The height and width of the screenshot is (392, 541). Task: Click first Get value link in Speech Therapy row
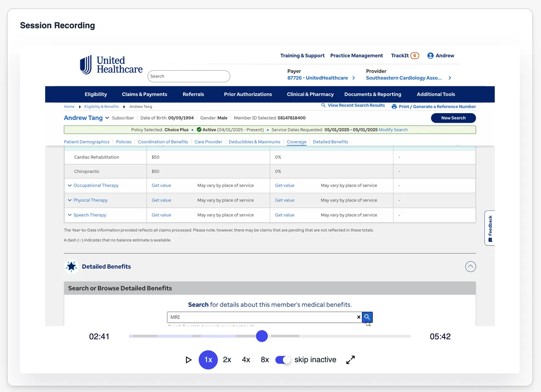[x=161, y=215]
